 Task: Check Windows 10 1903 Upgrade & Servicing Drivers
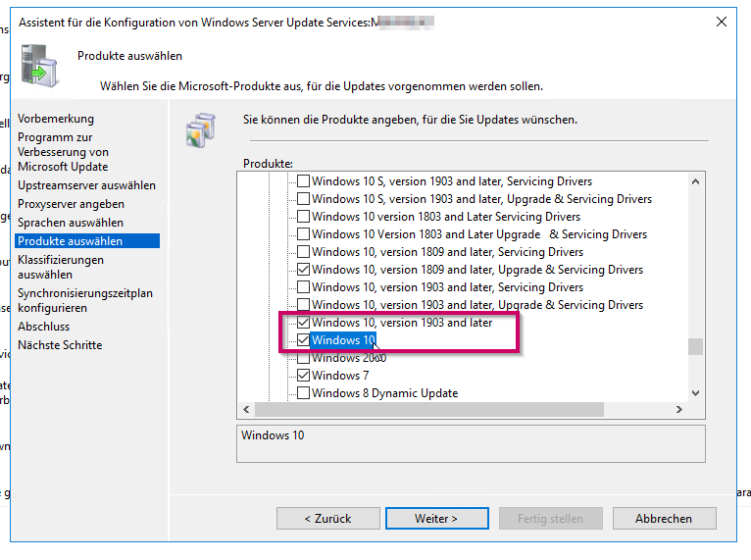(303, 305)
